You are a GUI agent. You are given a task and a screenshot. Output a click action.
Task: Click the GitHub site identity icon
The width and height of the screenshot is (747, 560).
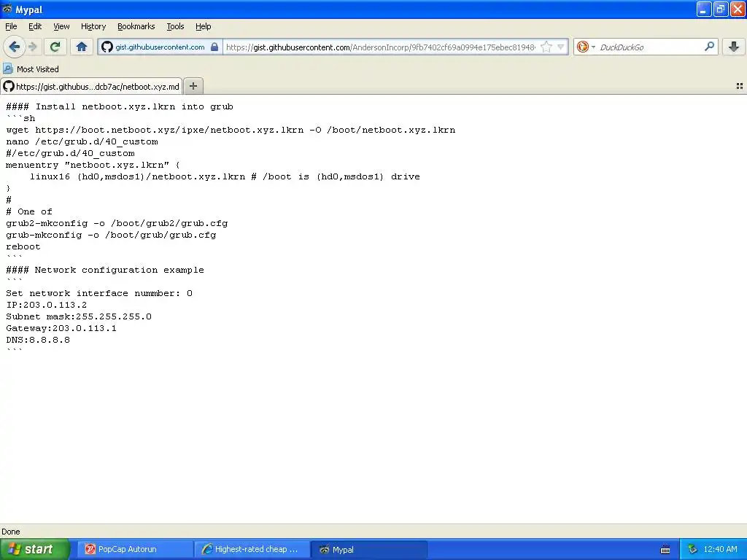coord(107,47)
